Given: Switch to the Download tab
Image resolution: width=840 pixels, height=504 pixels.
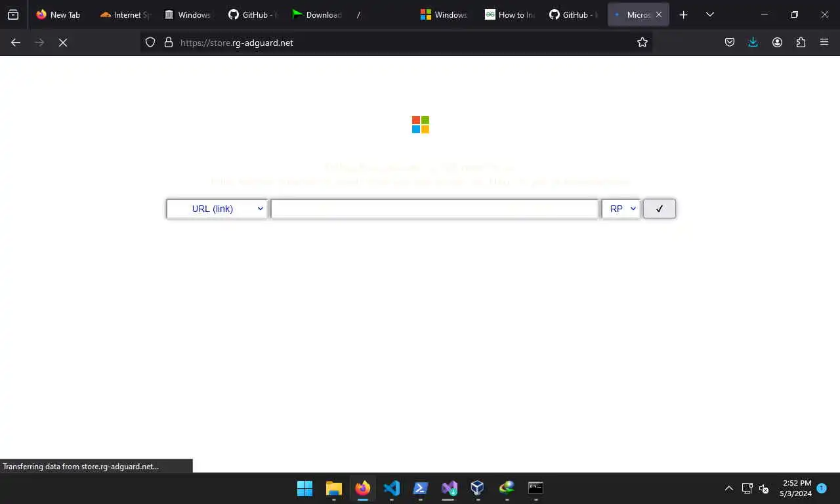Looking at the screenshot, I should click(x=317, y=14).
